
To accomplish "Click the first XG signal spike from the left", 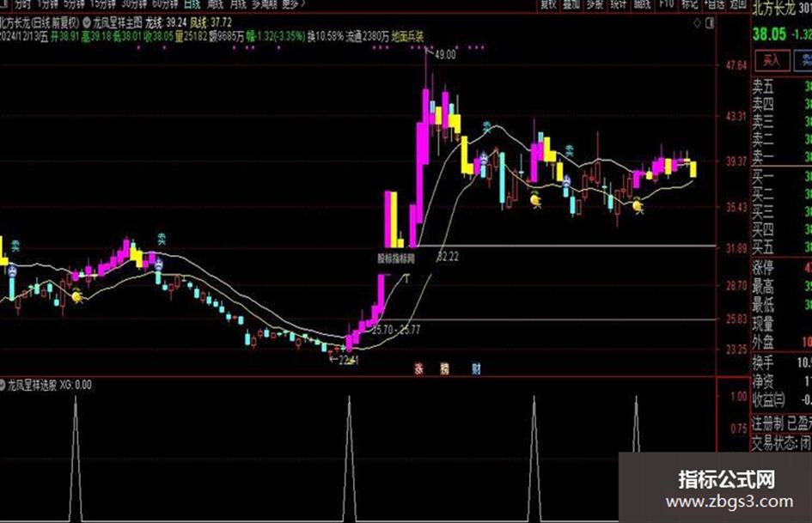I will click(76, 459).
